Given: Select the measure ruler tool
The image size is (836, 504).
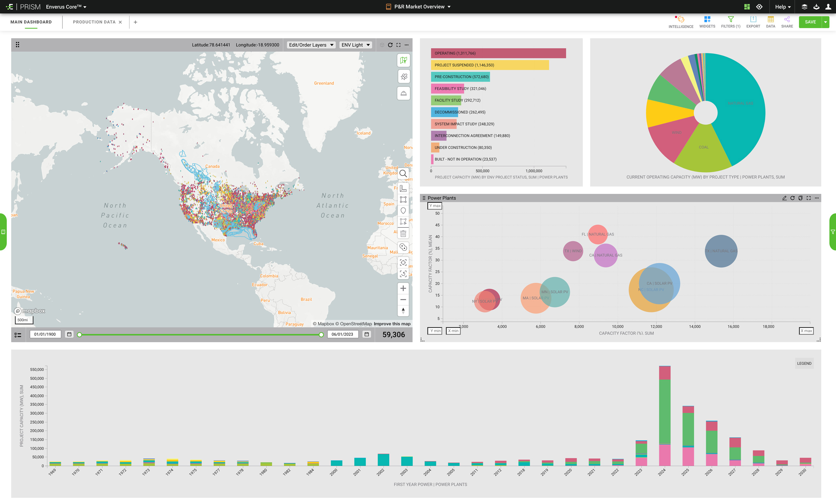Looking at the screenshot, I should pos(403,188).
